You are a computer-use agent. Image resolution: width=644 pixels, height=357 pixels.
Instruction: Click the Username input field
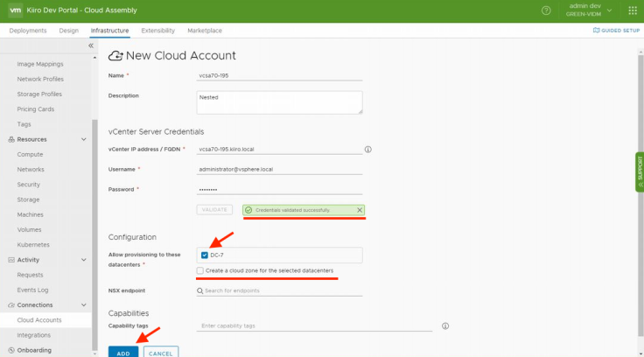tap(279, 169)
